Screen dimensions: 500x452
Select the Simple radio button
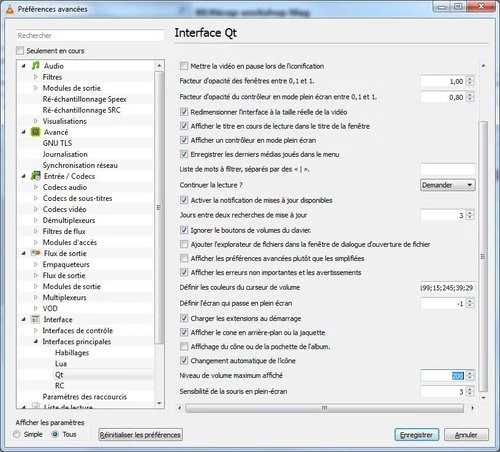pos(17,434)
